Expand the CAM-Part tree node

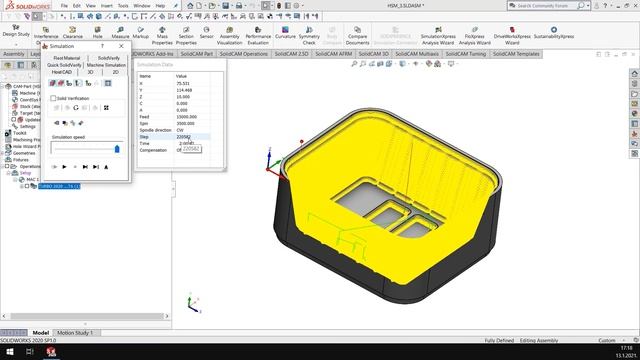pos(2,86)
